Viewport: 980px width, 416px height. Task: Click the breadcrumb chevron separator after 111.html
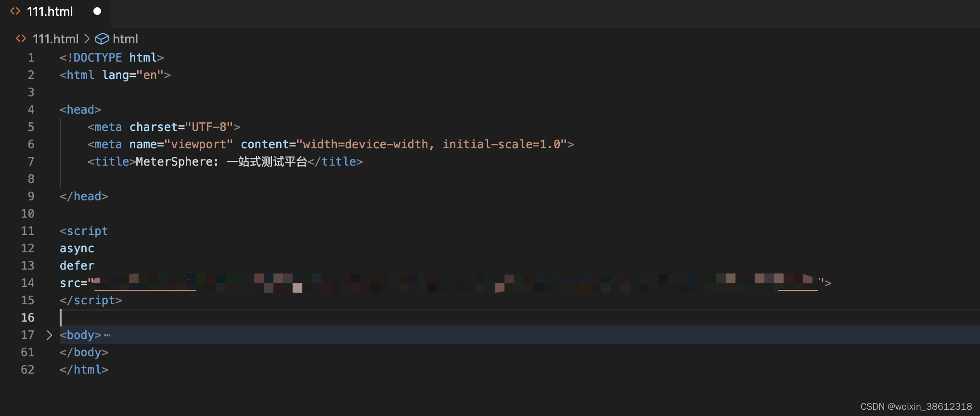point(87,39)
